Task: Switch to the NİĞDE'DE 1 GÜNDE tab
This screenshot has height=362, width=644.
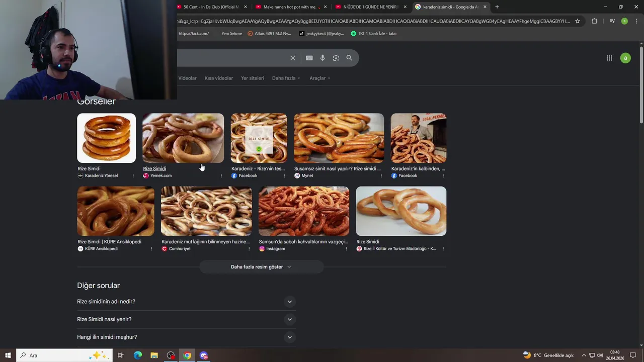Action: (x=371, y=7)
